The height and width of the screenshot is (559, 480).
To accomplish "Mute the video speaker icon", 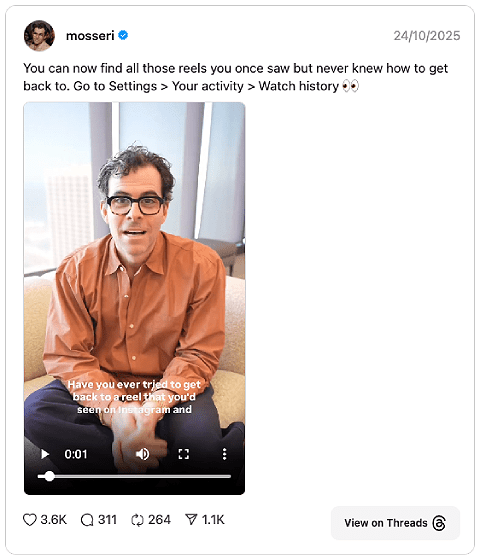I will tap(143, 454).
